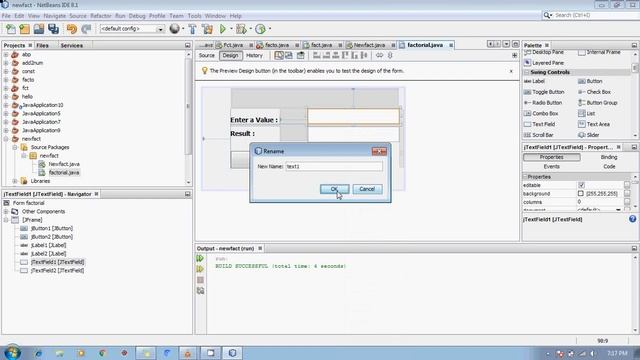Click the background ellipsis editor button

[x=627, y=193]
